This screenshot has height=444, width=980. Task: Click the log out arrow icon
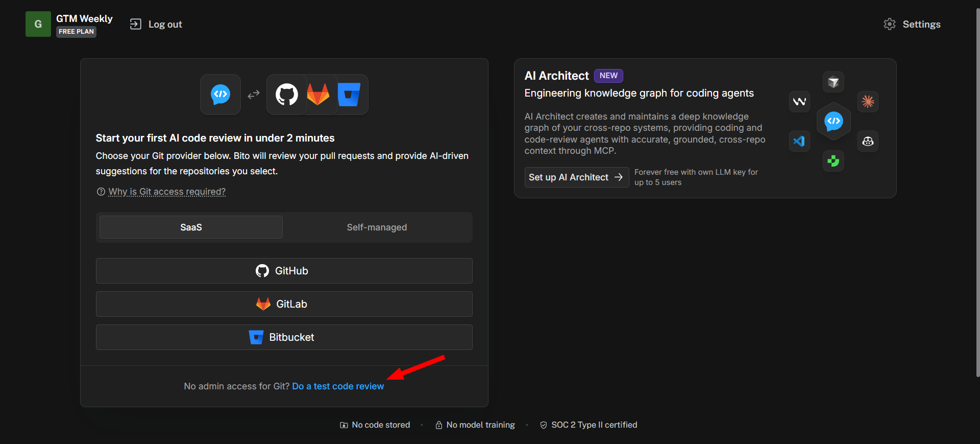135,24
